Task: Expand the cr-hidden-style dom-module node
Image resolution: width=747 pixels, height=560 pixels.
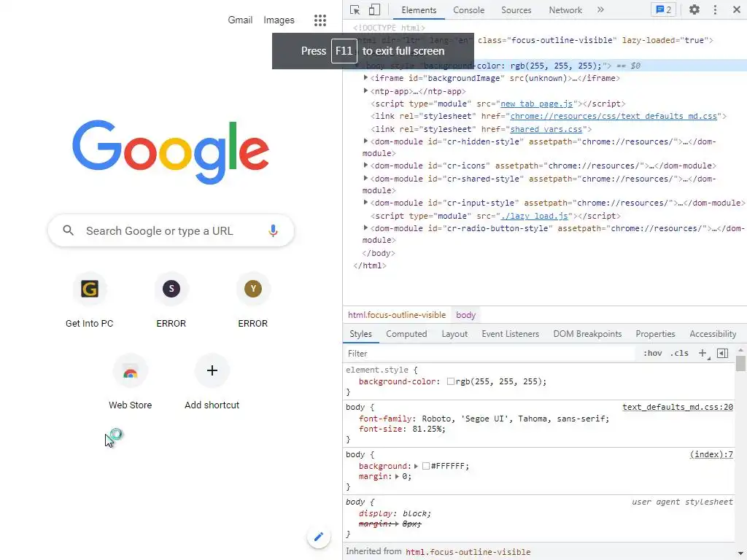Action: click(365, 141)
